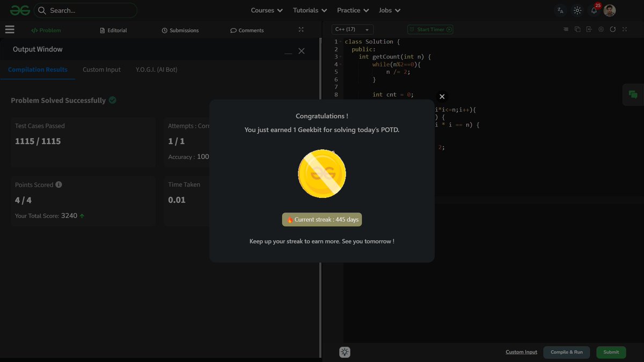644x362 pixels.
Task: Click the total score 3240 value
Action: [x=69, y=216]
